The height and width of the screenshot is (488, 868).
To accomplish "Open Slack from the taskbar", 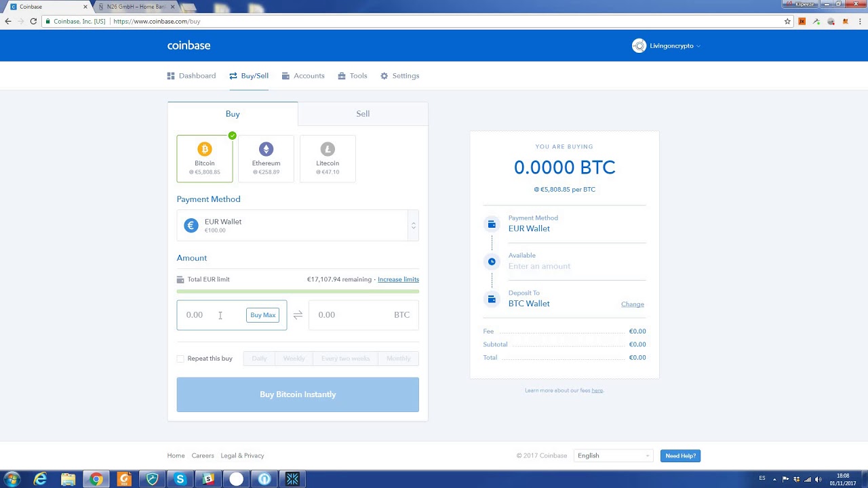I will point(208,479).
